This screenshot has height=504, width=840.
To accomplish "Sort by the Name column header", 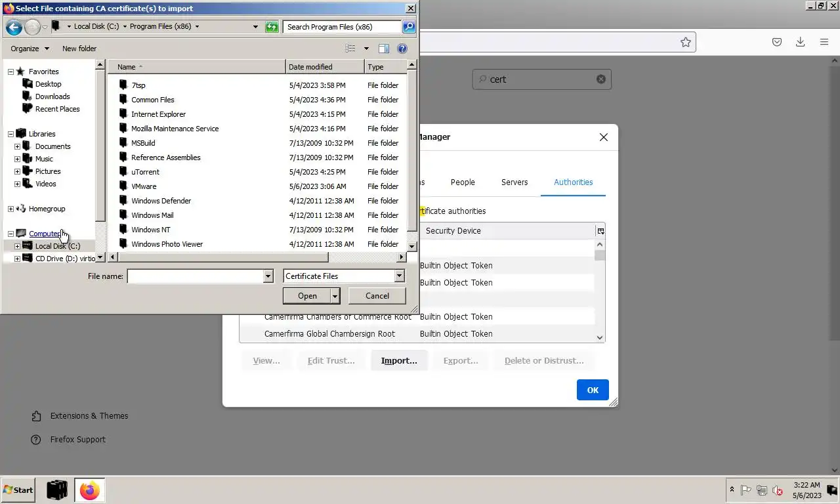I will pyautogui.click(x=197, y=67).
